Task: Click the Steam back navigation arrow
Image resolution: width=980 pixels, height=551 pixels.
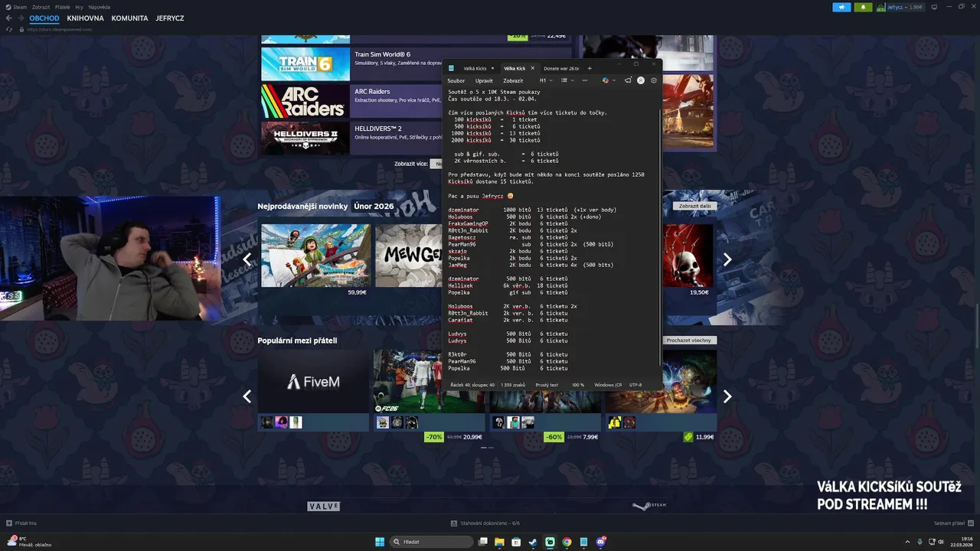Action: pos(9,18)
